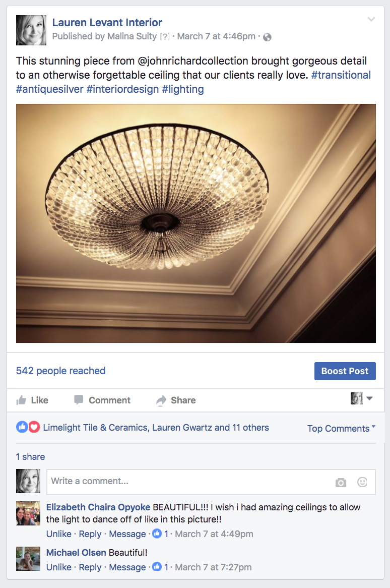Open 542 people reached insights

[60, 371]
